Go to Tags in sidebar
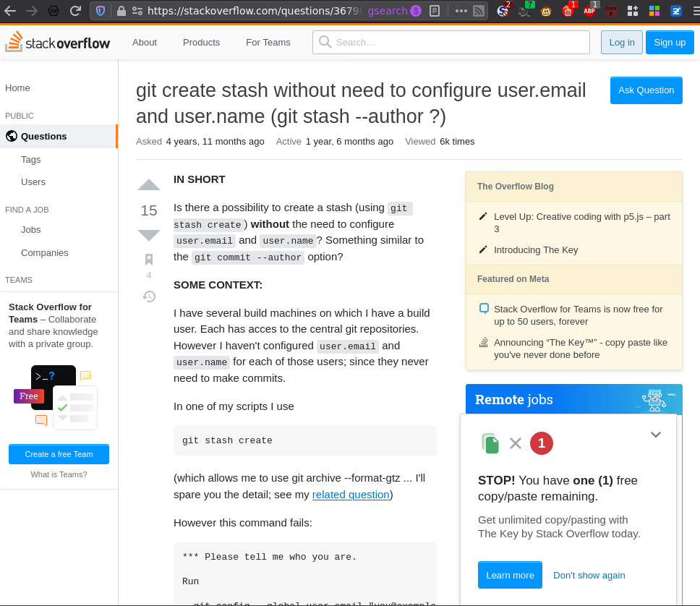 [x=31, y=159]
